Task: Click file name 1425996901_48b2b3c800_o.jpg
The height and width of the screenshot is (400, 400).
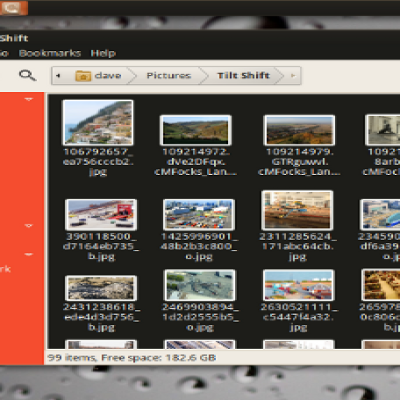Action: [199, 246]
